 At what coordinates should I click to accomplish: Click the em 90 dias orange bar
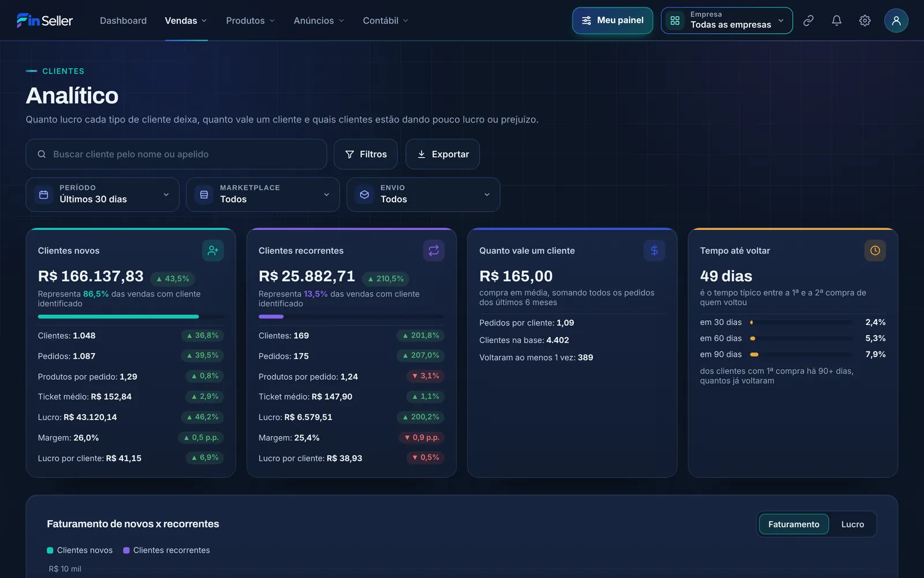coord(754,354)
